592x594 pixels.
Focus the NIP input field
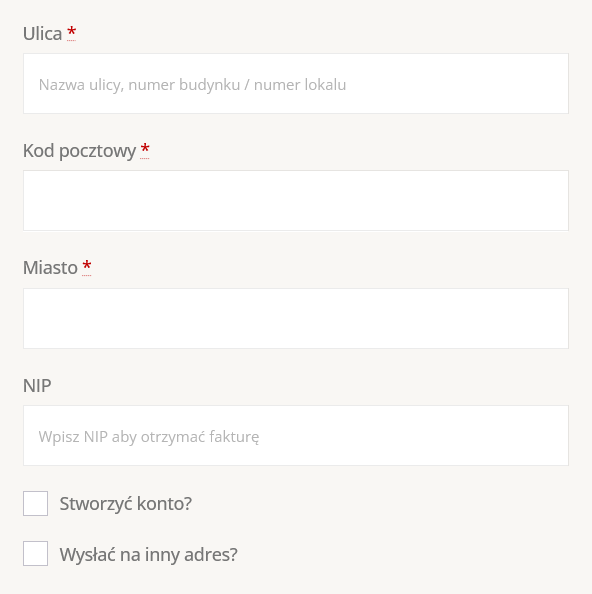click(296, 435)
